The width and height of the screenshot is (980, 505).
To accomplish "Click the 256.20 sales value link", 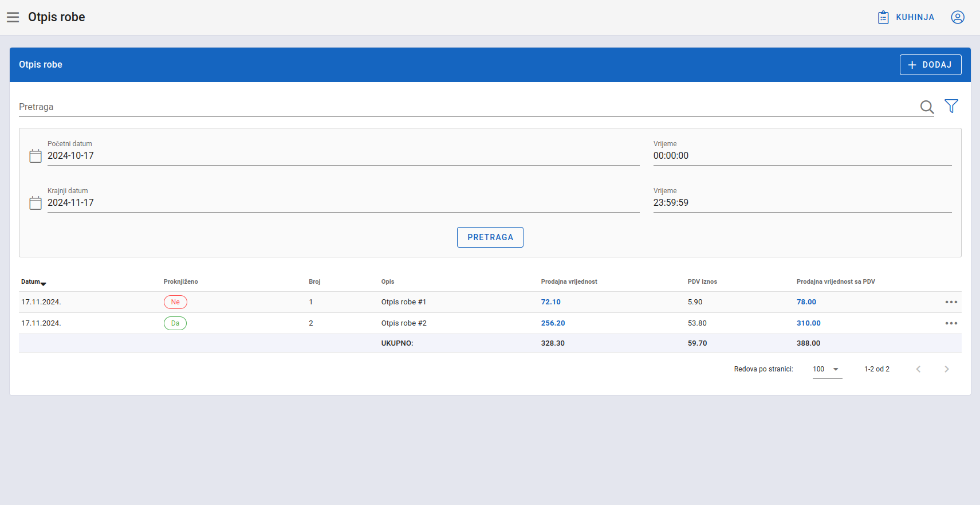I will coord(553,323).
